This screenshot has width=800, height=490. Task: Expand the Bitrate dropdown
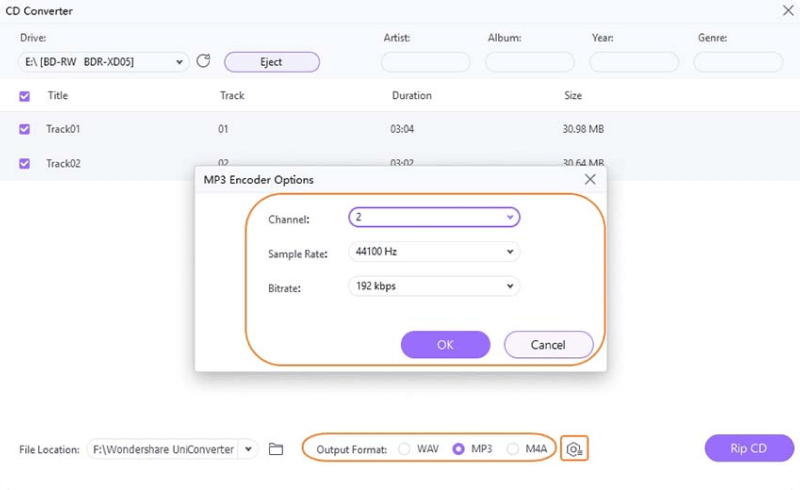click(x=434, y=286)
